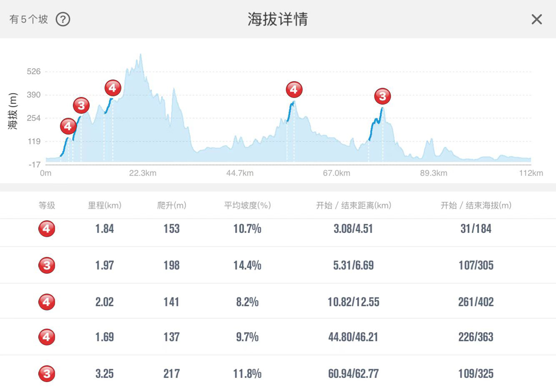This screenshot has height=392, width=556.
Task: Select the category 4 badge in the 1.69 km row
Action: pyautogui.click(x=47, y=337)
